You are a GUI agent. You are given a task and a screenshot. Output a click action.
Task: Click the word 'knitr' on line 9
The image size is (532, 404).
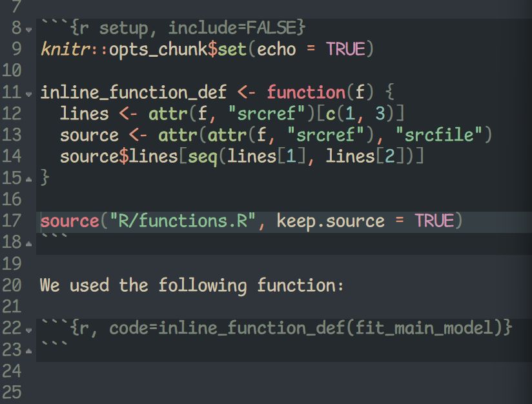pos(65,49)
